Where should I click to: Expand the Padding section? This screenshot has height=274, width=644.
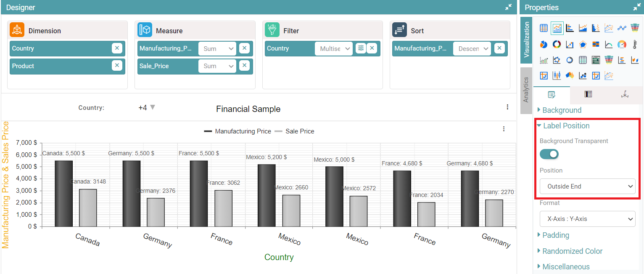555,235
